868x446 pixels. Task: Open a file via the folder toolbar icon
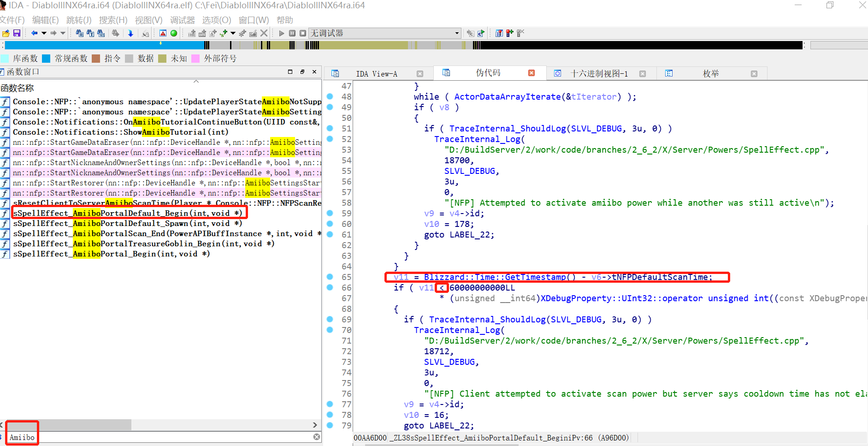[6, 33]
